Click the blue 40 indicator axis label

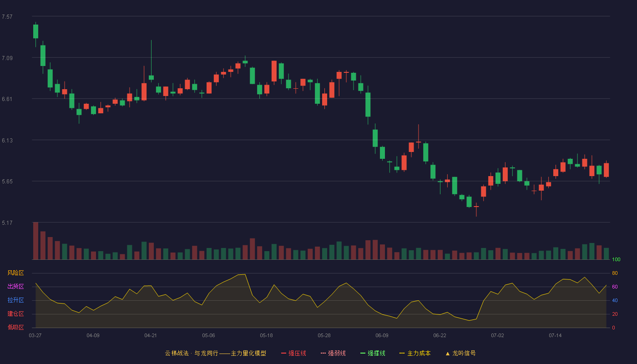615,300
